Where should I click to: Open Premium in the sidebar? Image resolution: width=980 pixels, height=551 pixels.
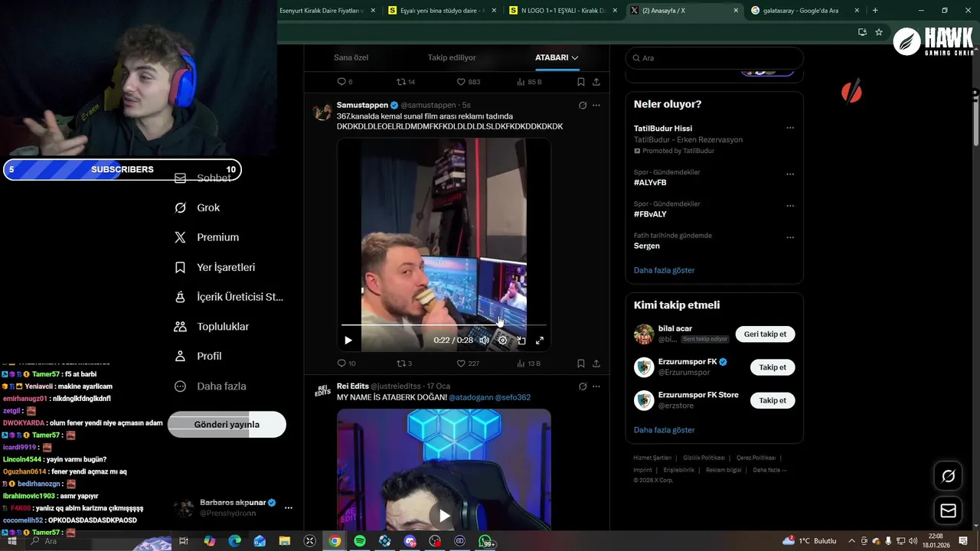(207, 237)
